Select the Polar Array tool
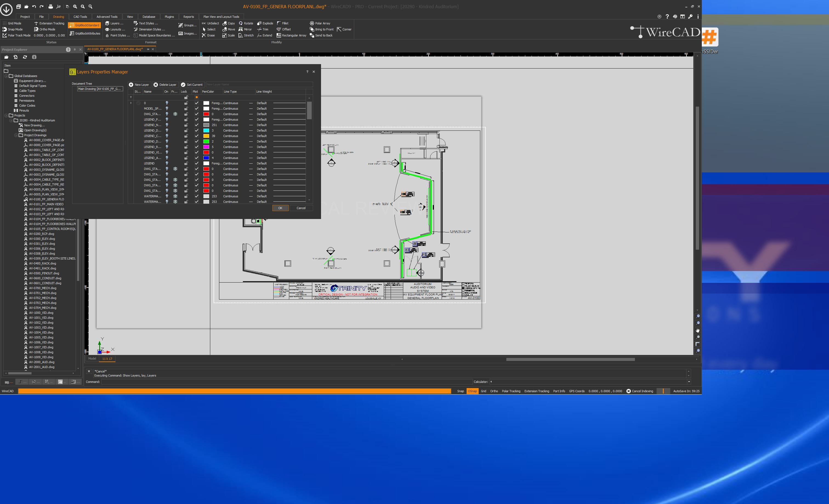 pyautogui.click(x=320, y=23)
